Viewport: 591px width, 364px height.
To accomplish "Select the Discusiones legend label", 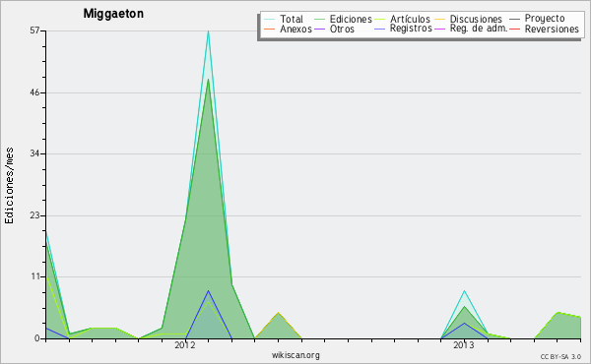I will point(476,19).
